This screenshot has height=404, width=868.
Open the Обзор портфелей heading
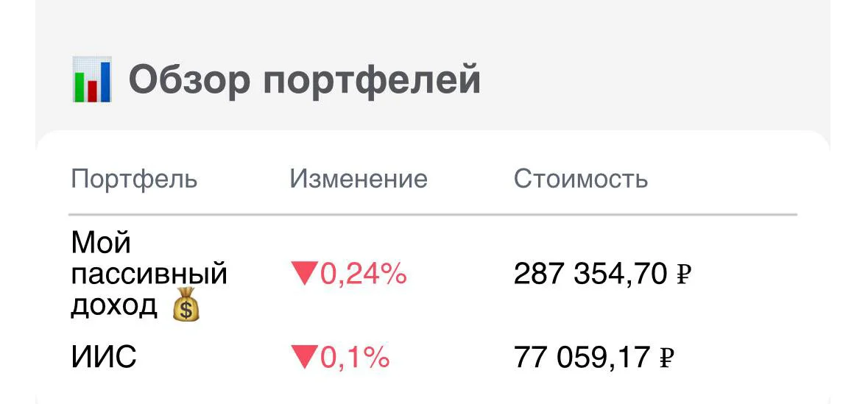[x=305, y=80]
